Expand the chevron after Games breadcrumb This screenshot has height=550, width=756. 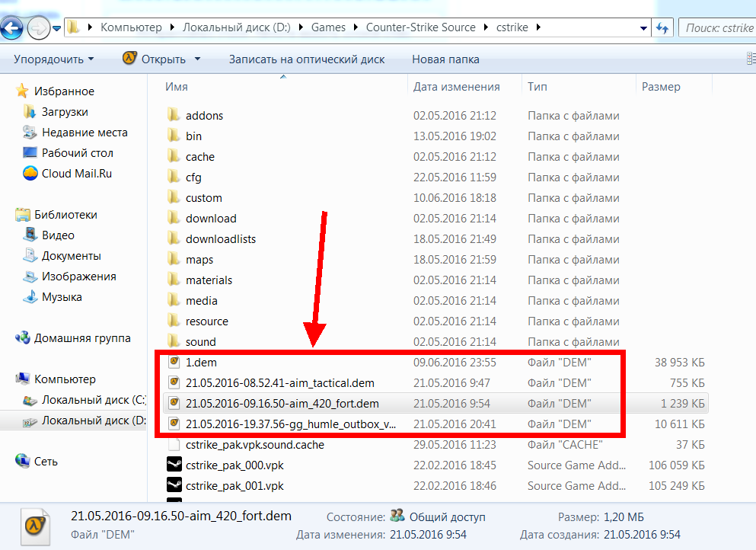click(x=356, y=27)
